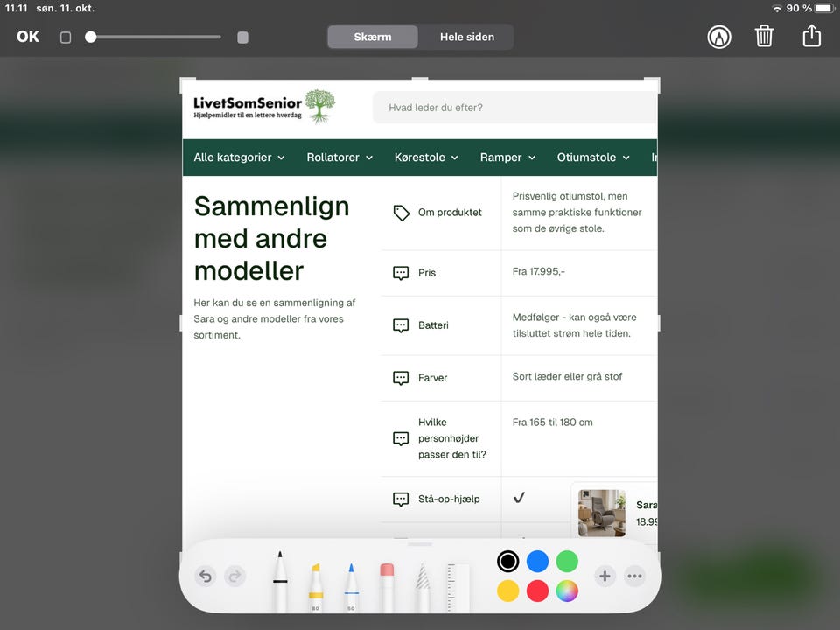The height and width of the screenshot is (630, 840).
Task: Switch to the Skærm tab
Action: [373, 37]
